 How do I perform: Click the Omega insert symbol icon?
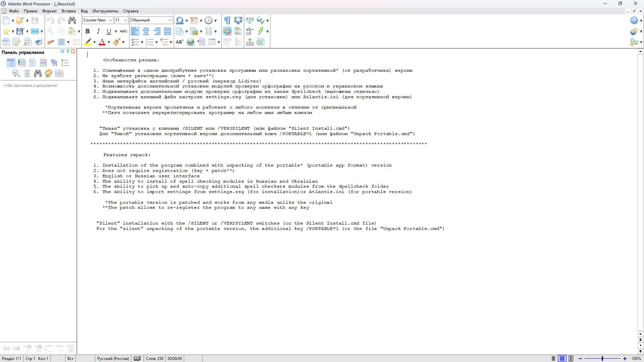(x=179, y=20)
